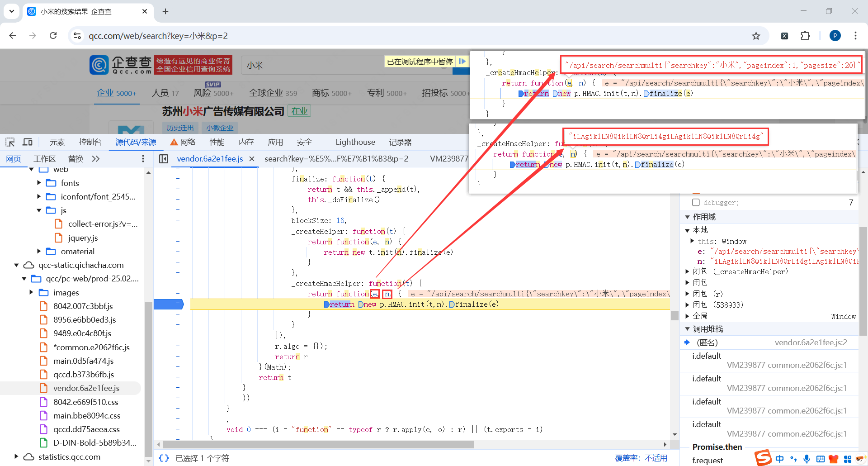Screen dimensions: 868x466
Task: Click the 企查查 site logo
Action: tap(121, 65)
